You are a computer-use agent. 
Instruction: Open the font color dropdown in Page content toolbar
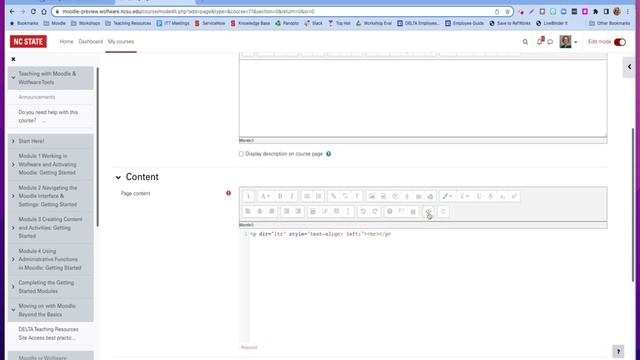coord(447,196)
